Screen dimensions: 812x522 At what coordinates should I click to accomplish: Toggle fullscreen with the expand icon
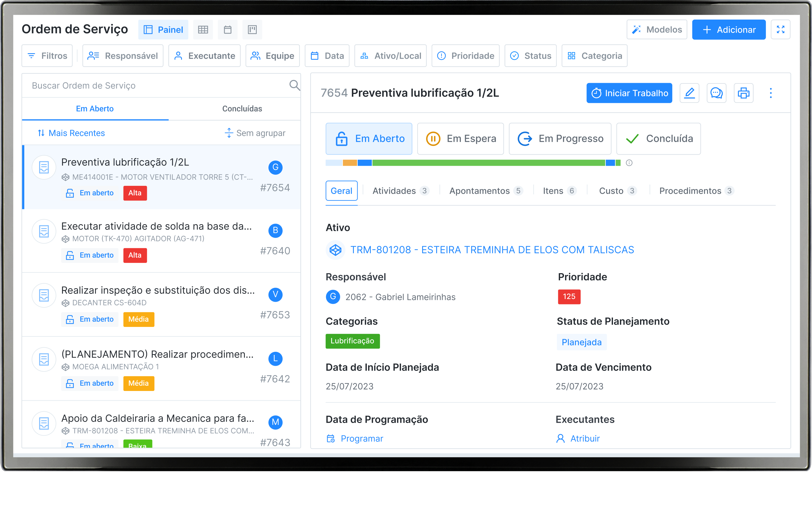[780, 30]
